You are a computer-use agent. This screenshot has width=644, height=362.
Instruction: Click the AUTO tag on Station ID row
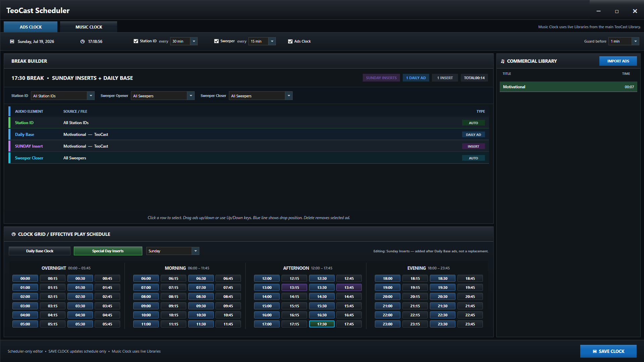click(473, 123)
